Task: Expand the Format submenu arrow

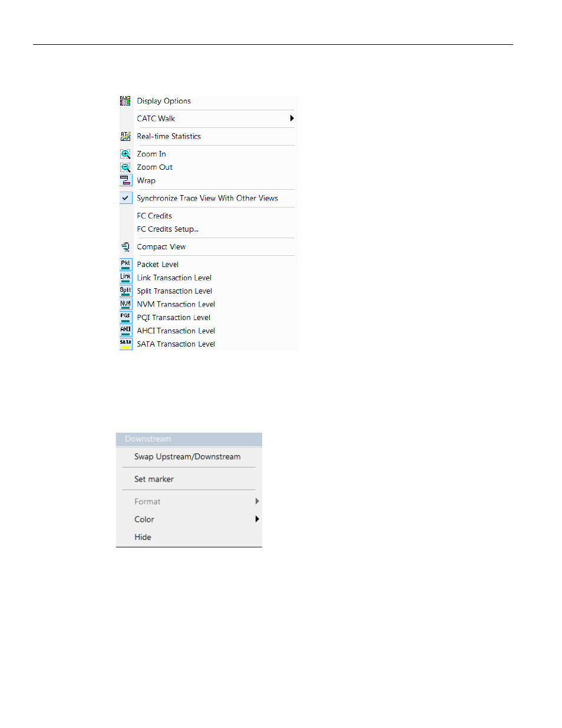Action: (x=257, y=501)
